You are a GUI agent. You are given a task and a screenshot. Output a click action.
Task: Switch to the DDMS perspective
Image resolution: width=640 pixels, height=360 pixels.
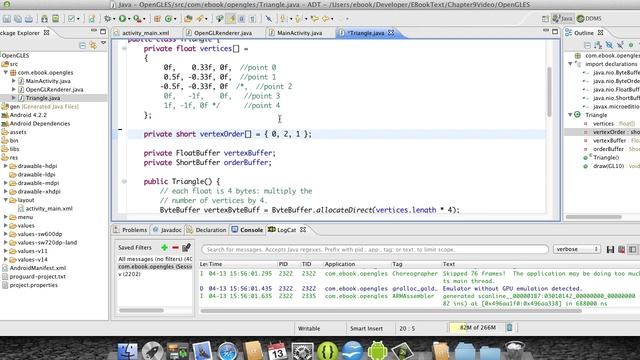[x=589, y=19]
